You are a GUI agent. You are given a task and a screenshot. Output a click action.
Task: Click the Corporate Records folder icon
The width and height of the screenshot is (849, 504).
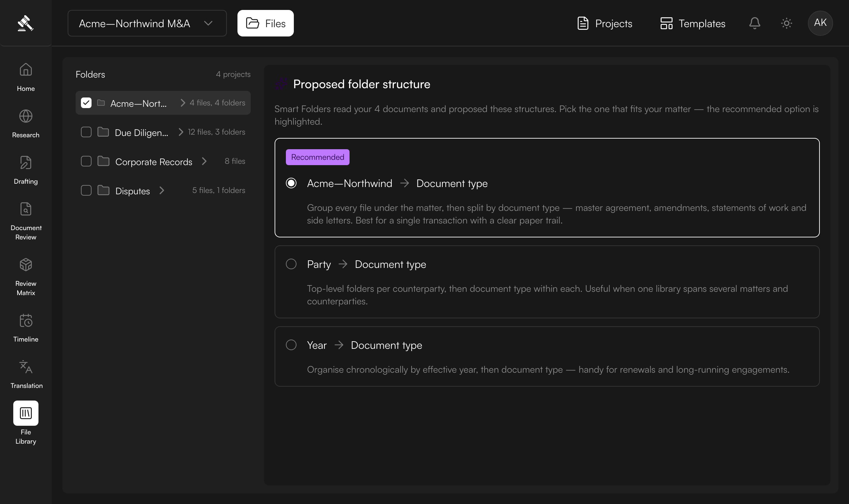pyautogui.click(x=103, y=161)
